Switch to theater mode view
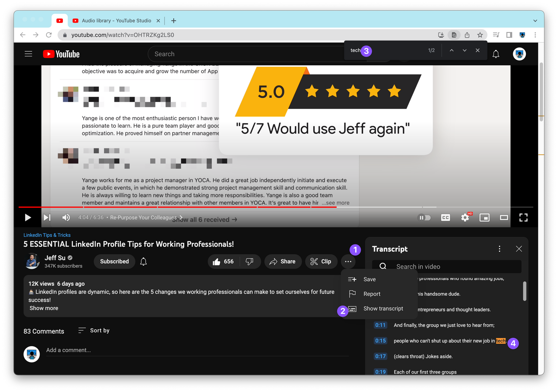 [x=504, y=218]
